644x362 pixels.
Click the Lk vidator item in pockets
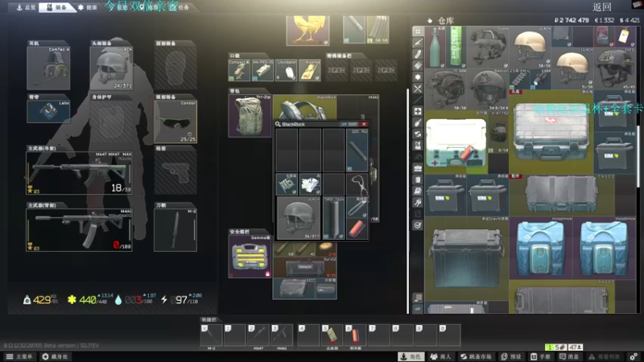(287, 70)
